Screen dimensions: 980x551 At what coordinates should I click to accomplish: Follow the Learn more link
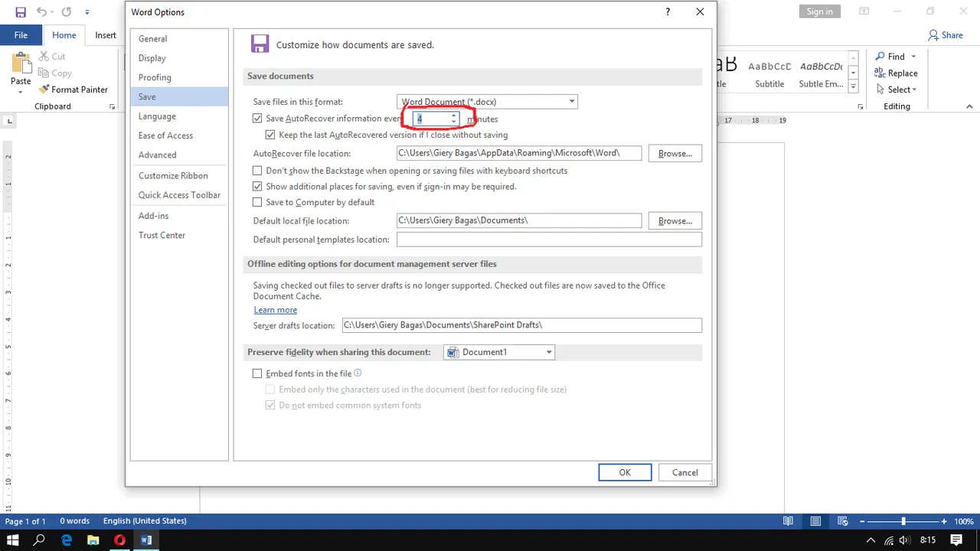[276, 310]
